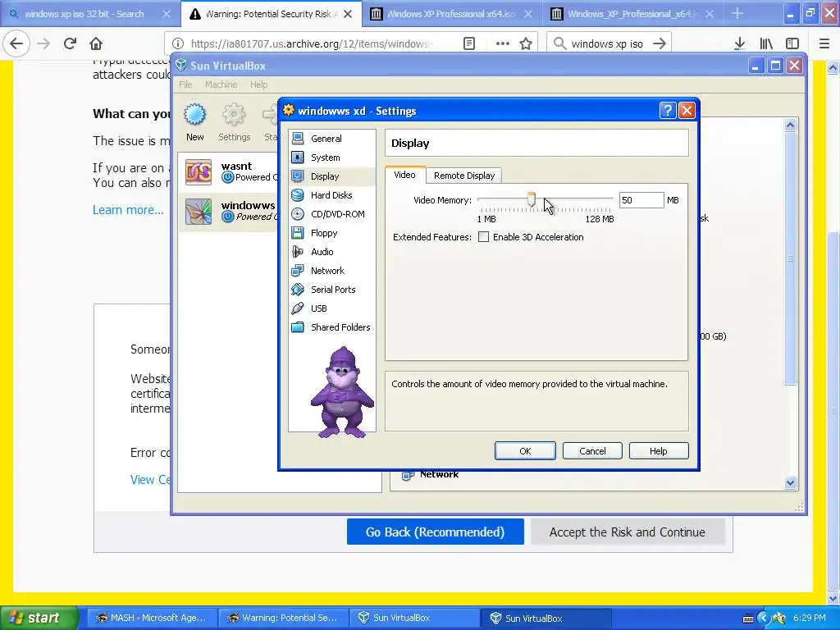Click the Help button in settings
The image size is (840, 630).
tap(659, 451)
